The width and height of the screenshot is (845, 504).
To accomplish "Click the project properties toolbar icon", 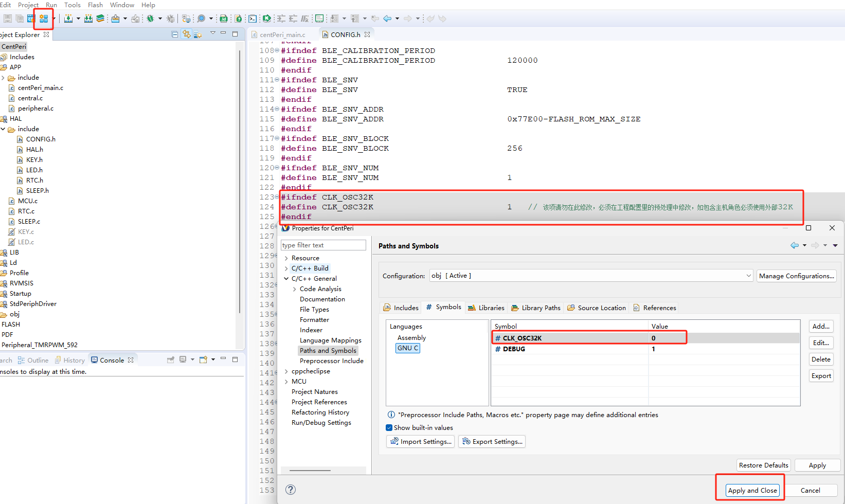I will click(44, 19).
